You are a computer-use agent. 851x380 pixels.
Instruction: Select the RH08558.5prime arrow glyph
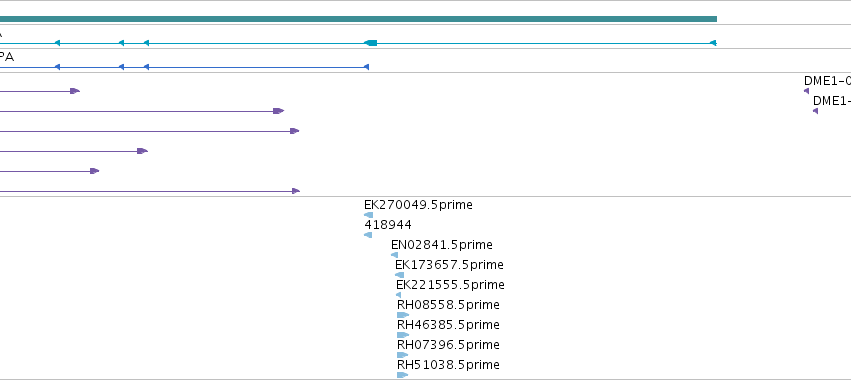point(403,315)
